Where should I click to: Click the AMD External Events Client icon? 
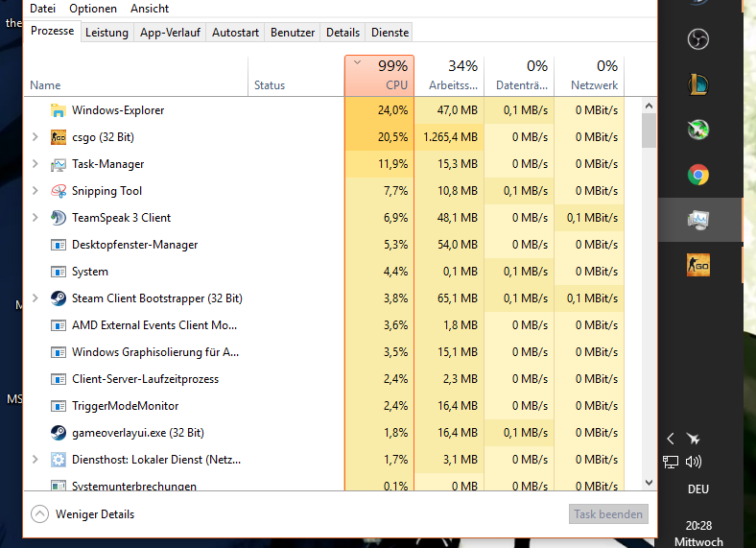pos(59,325)
